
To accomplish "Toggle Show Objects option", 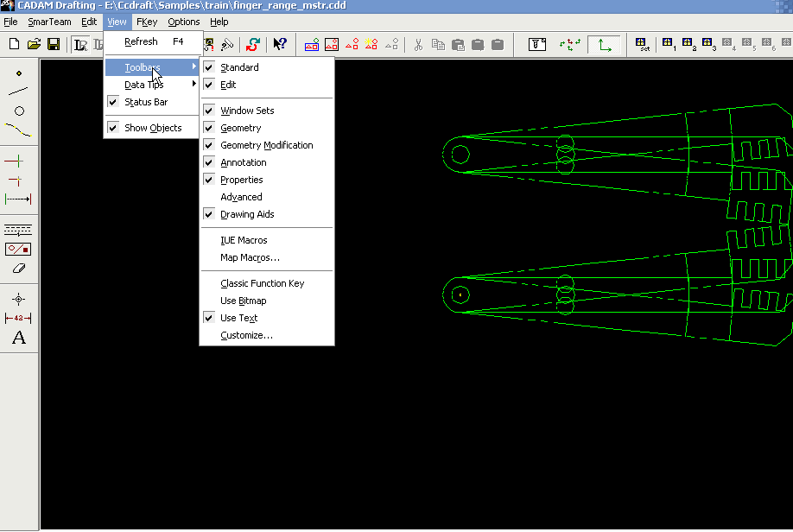I will pos(152,128).
